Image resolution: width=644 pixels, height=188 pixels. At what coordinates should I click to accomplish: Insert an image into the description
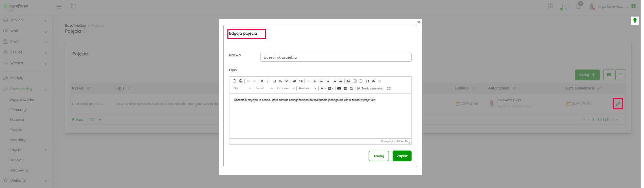coord(348,81)
